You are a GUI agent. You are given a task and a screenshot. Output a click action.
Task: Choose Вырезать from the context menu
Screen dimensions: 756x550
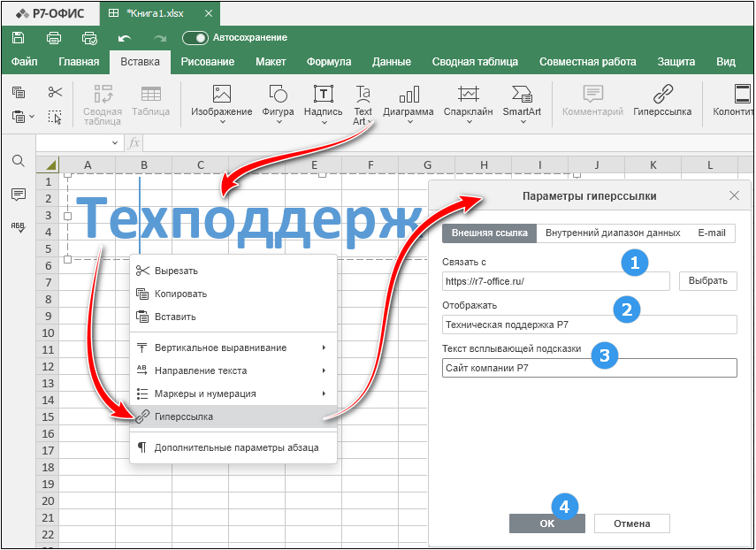pyautogui.click(x=233, y=271)
